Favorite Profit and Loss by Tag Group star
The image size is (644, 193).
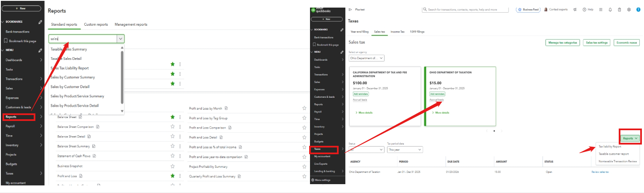tap(304, 118)
